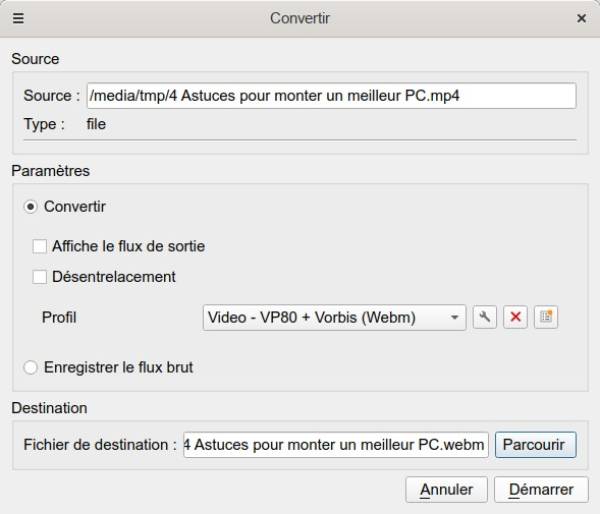Close the Convertir dialog window

pyautogui.click(x=582, y=18)
